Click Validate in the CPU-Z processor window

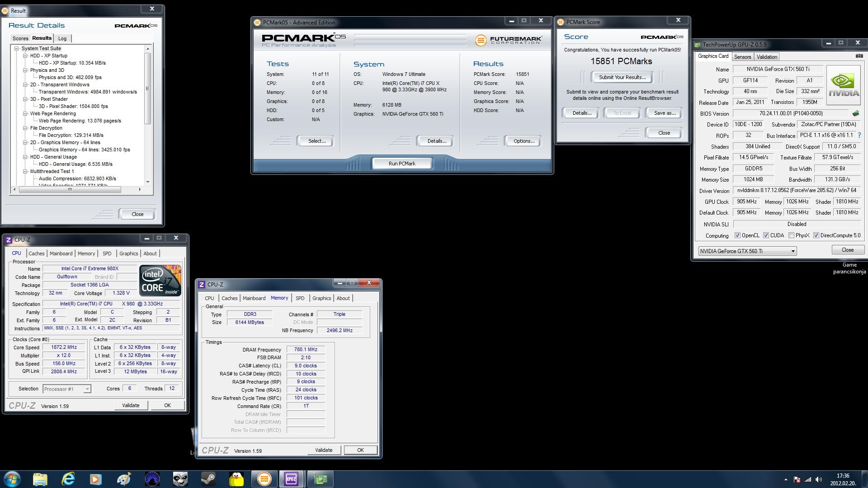pyautogui.click(x=131, y=405)
